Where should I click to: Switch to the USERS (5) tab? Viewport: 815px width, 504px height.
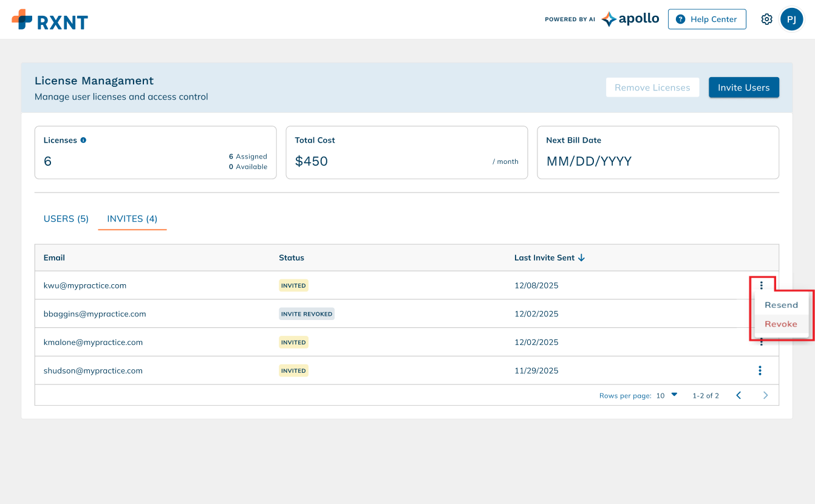point(66,219)
